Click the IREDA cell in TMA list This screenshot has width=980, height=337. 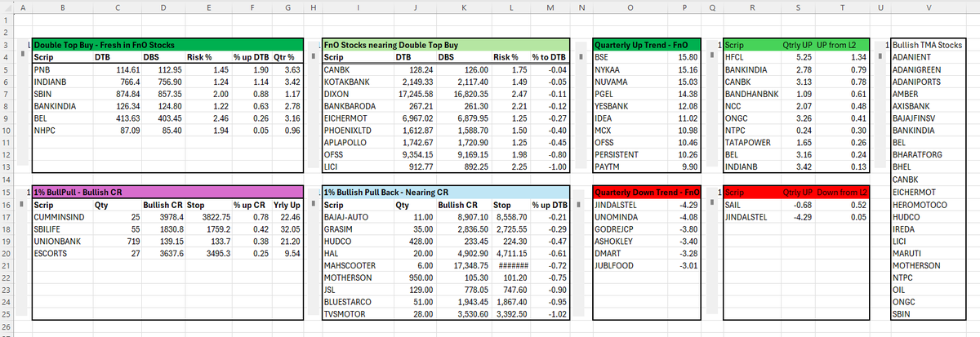click(x=929, y=230)
